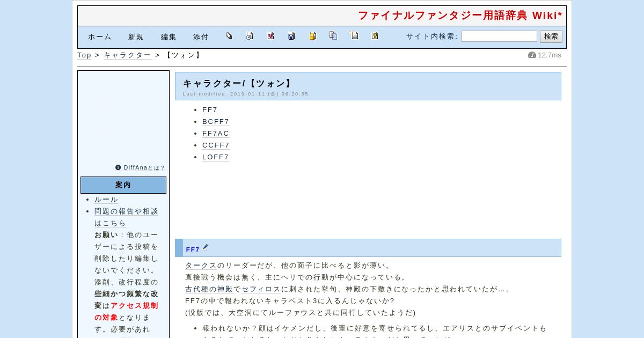The height and width of the screenshot is (338, 644).
Task: Click the page title キャラクター/【ツォン】
Action: [238, 83]
